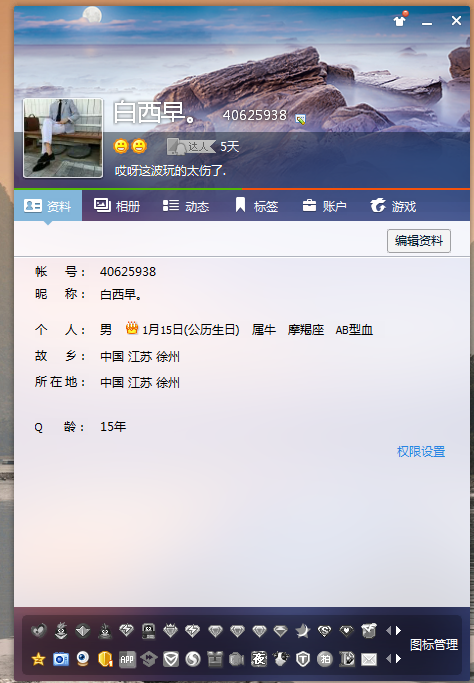The height and width of the screenshot is (683, 474).
Task: Show next icons in bottom icon row
Action: tap(398, 659)
